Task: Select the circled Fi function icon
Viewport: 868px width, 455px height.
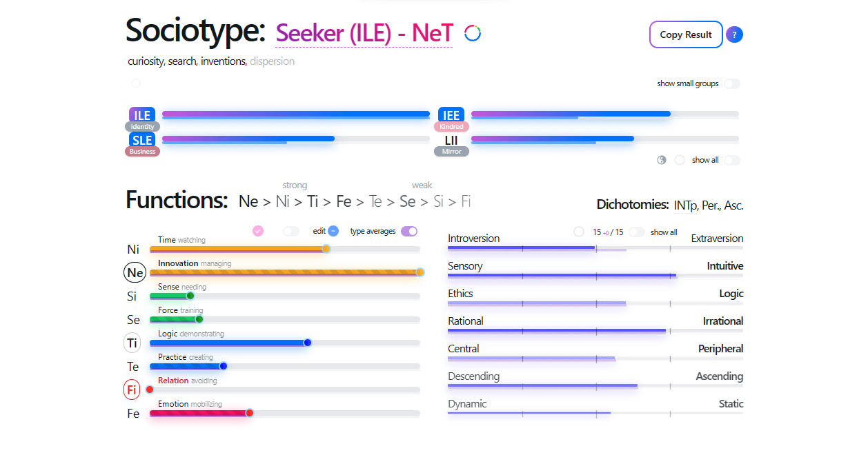Action: tap(132, 390)
